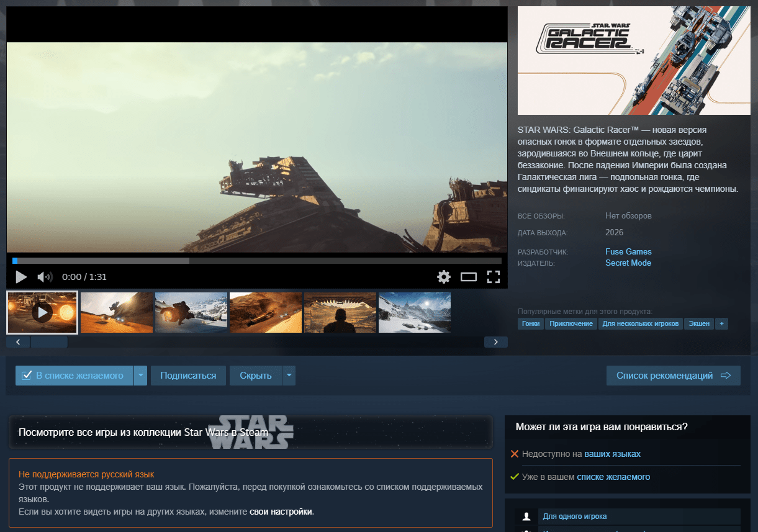Click the 'Не поддерживается русский язык' heading
The height and width of the screenshot is (532, 758).
coord(86,474)
